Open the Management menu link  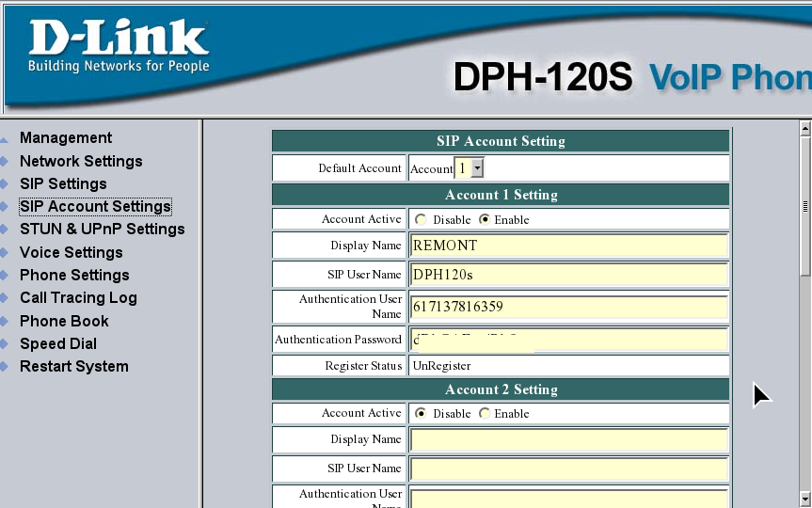click(x=66, y=137)
